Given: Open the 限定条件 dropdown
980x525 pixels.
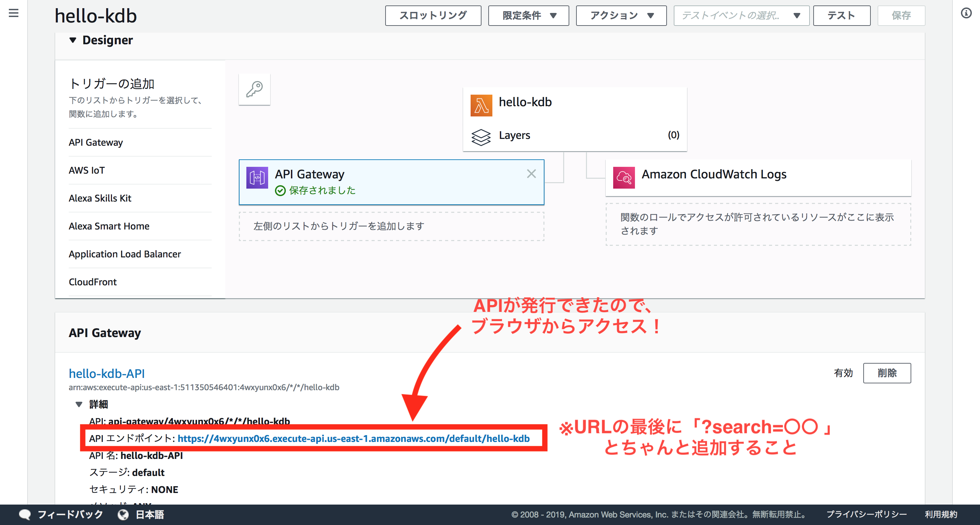Looking at the screenshot, I should coord(528,16).
